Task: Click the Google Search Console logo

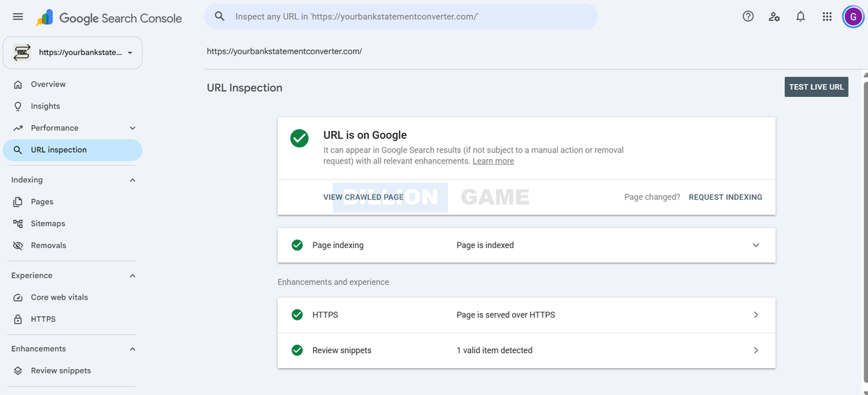Action: click(109, 17)
